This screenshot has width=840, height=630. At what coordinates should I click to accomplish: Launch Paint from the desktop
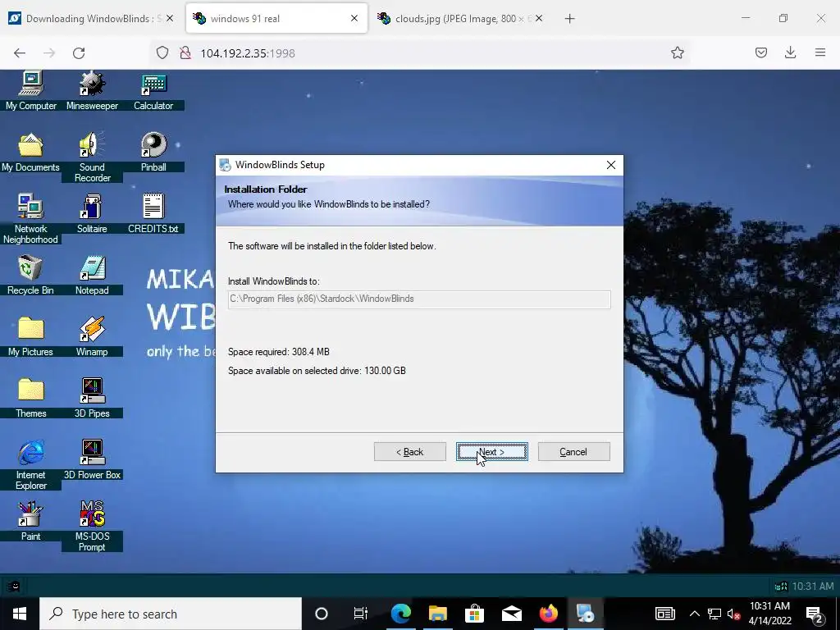30,521
